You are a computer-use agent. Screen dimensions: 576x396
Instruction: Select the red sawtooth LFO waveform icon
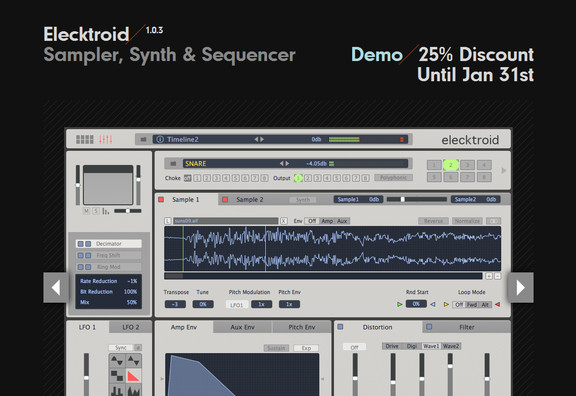(x=133, y=376)
